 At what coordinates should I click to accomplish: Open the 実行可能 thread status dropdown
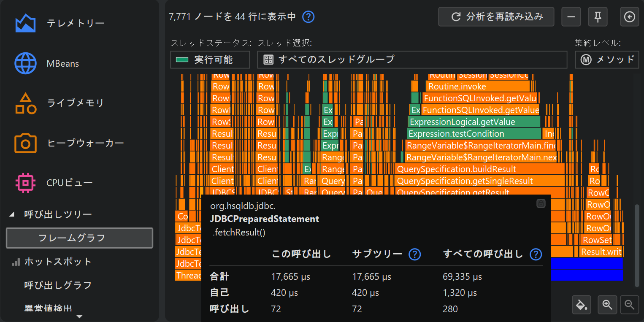[210, 60]
